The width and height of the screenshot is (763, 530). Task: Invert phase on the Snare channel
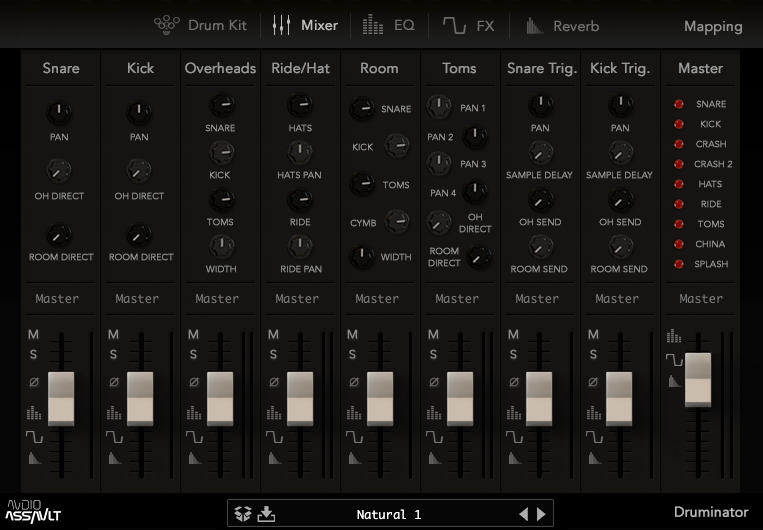34,382
